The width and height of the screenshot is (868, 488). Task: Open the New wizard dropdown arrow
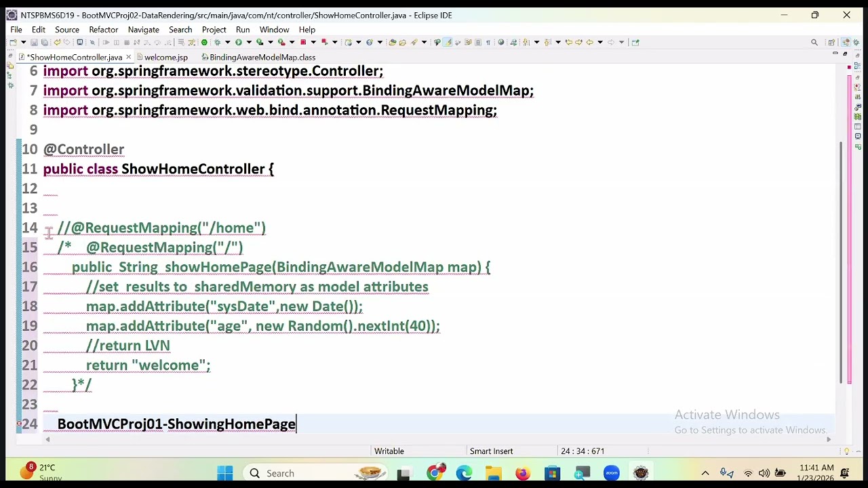click(23, 42)
